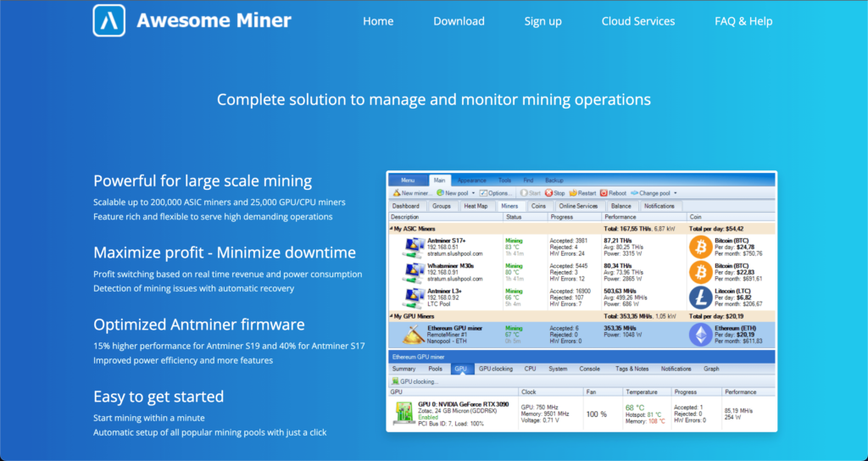
Task: Switch to the Tags & Notes tab
Action: pos(632,369)
